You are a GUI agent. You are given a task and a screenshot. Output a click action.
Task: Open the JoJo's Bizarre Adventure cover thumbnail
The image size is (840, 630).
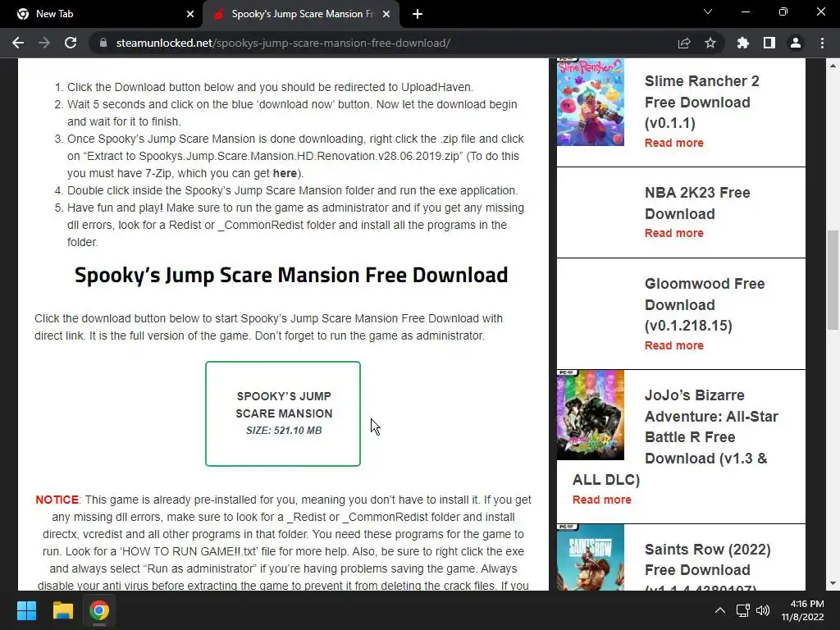pyautogui.click(x=591, y=414)
